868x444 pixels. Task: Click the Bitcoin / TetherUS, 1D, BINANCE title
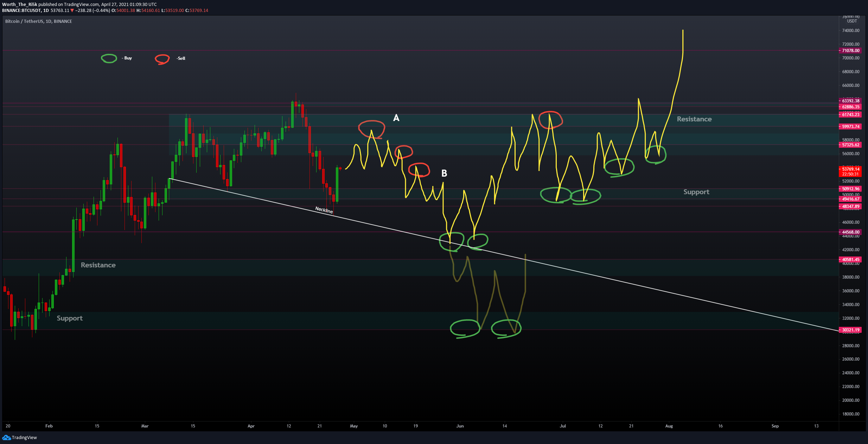click(x=39, y=21)
